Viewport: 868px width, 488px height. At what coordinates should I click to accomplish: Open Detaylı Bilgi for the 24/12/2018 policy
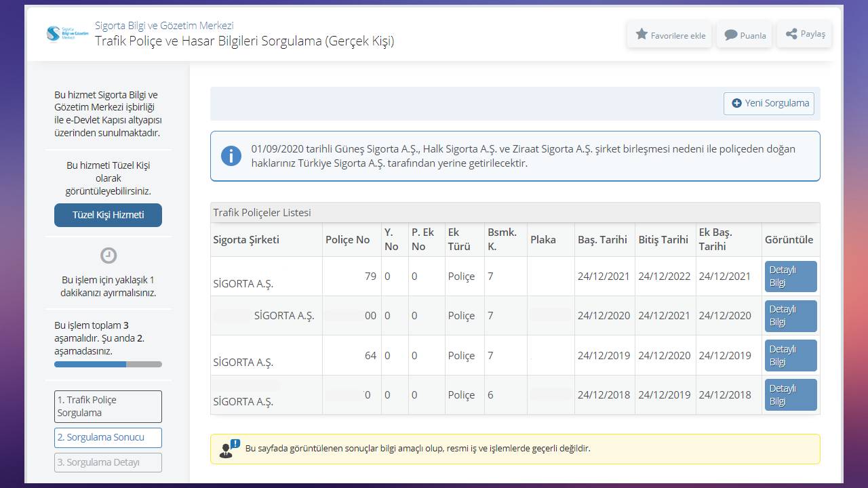click(x=790, y=394)
